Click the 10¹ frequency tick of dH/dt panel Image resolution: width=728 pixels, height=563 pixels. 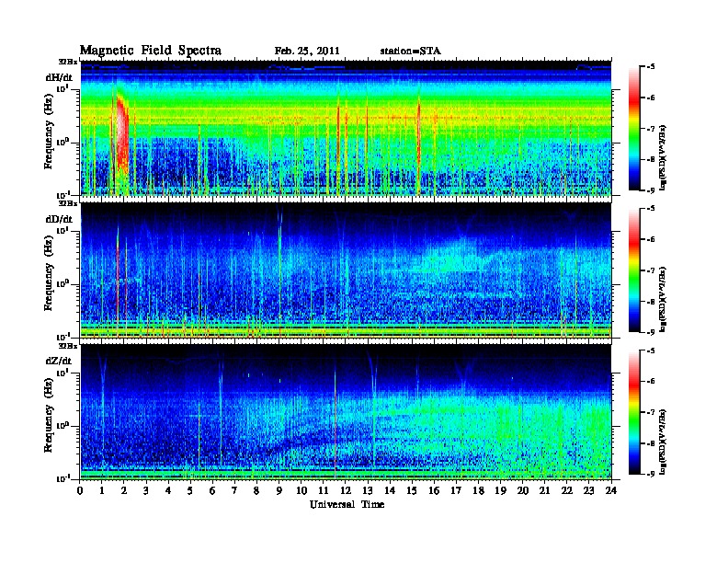pos(63,88)
